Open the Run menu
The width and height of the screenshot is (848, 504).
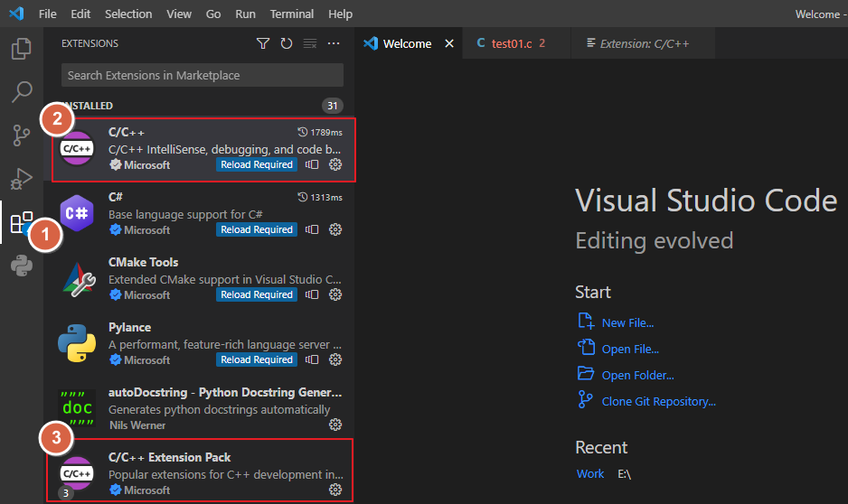point(246,14)
